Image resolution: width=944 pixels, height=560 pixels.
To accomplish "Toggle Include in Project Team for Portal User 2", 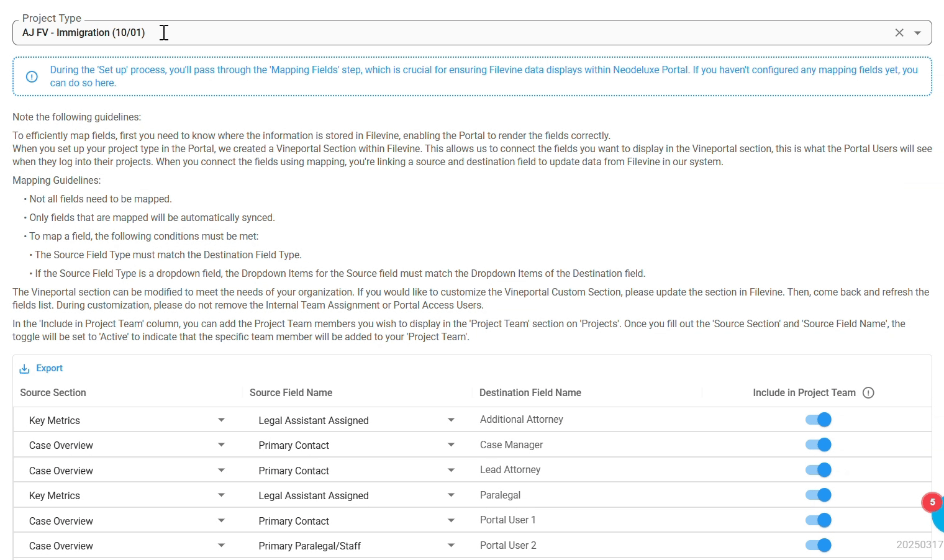I will [818, 545].
